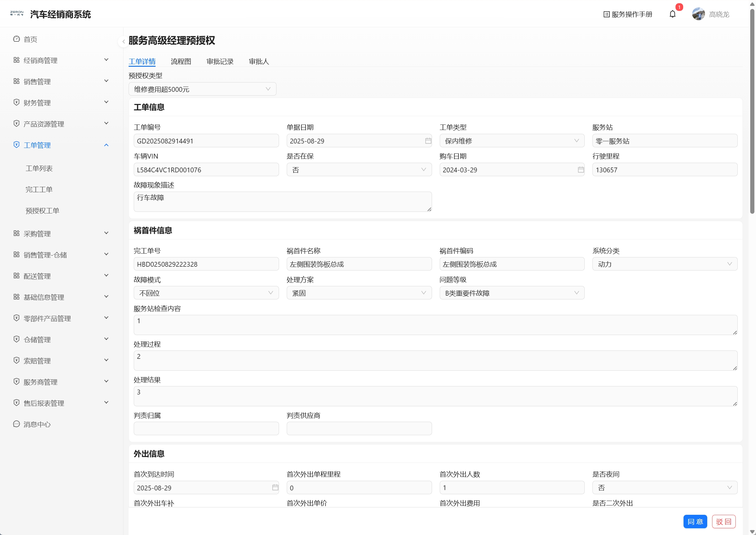This screenshot has height=535, width=756.
Task: Collapse sidebar using the arrow toggle
Action: click(x=123, y=41)
